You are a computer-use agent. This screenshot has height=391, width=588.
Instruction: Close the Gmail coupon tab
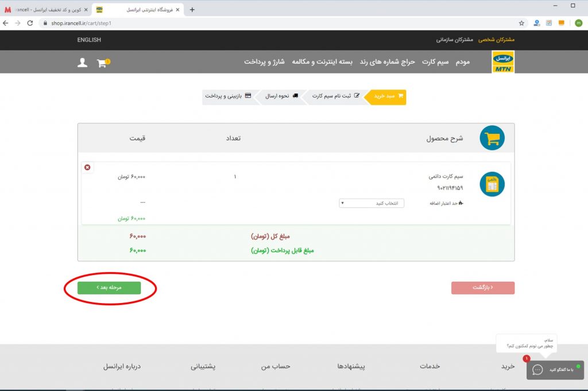[86, 10]
